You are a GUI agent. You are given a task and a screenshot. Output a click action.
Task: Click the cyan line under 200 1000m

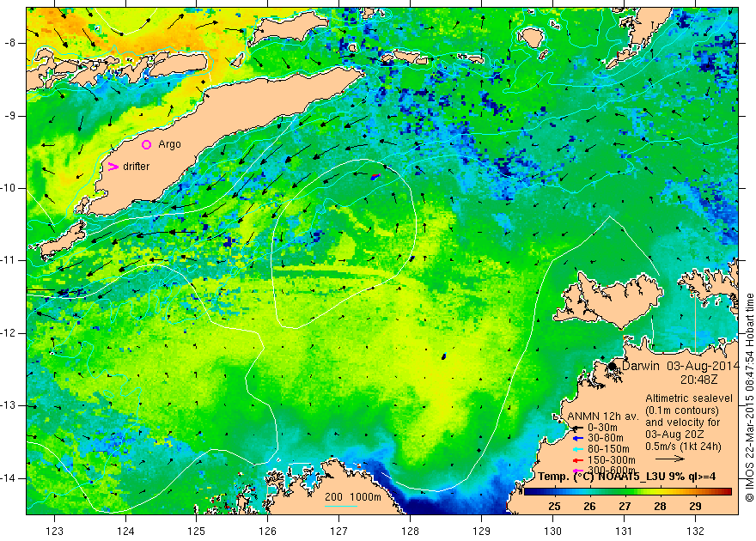click(341, 507)
